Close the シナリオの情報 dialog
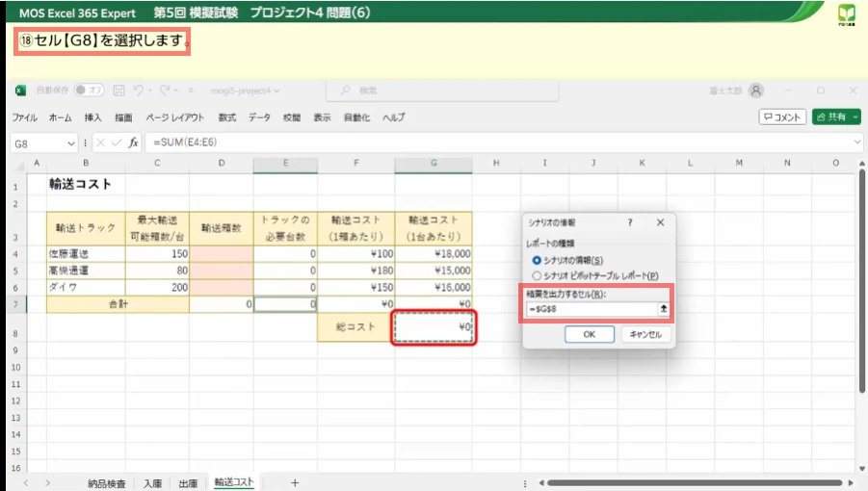This screenshot has height=491, width=868. [x=661, y=222]
